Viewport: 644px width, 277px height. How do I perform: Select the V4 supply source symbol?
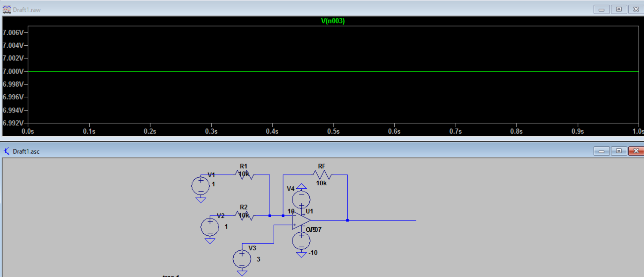click(x=301, y=199)
